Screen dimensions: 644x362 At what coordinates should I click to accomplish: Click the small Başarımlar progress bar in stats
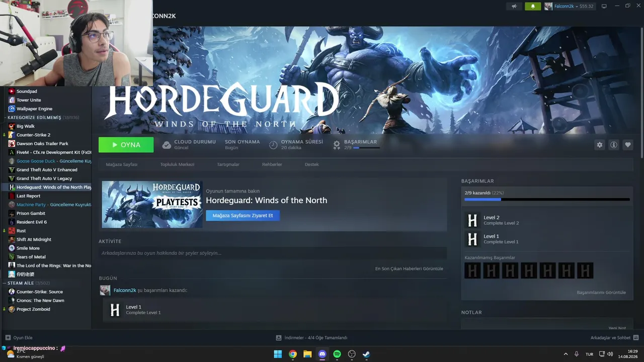pyautogui.click(x=366, y=148)
